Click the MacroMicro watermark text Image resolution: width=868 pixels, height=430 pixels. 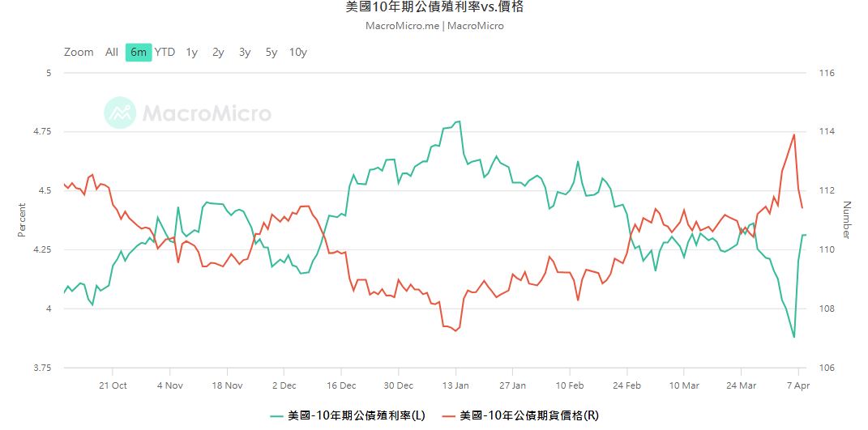[x=207, y=113]
